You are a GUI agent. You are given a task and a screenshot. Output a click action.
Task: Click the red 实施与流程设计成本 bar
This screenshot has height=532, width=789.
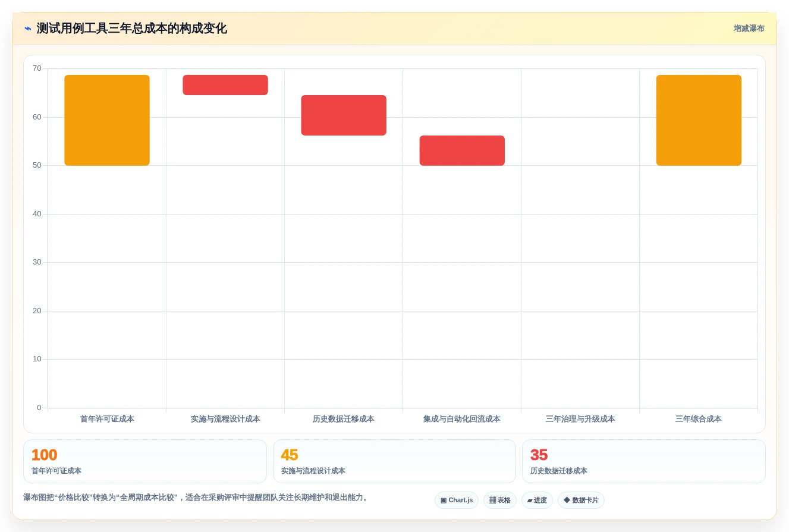[x=225, y=85]
